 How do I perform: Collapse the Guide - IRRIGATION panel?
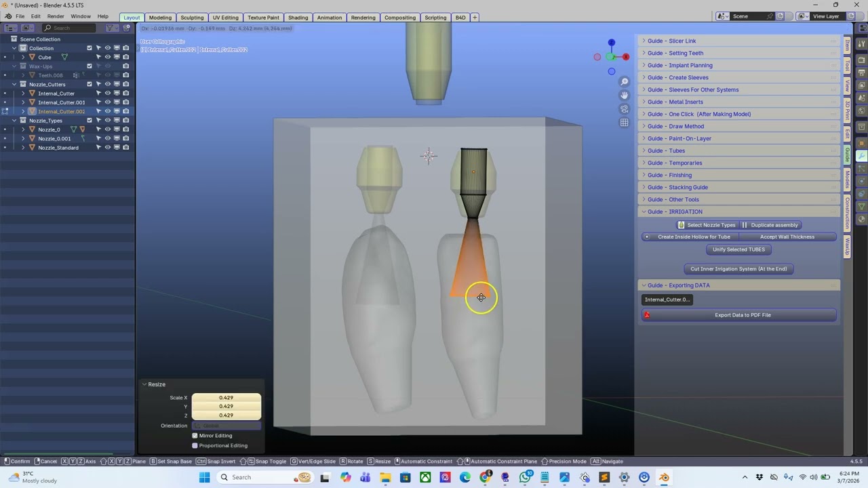pos(739,211)
